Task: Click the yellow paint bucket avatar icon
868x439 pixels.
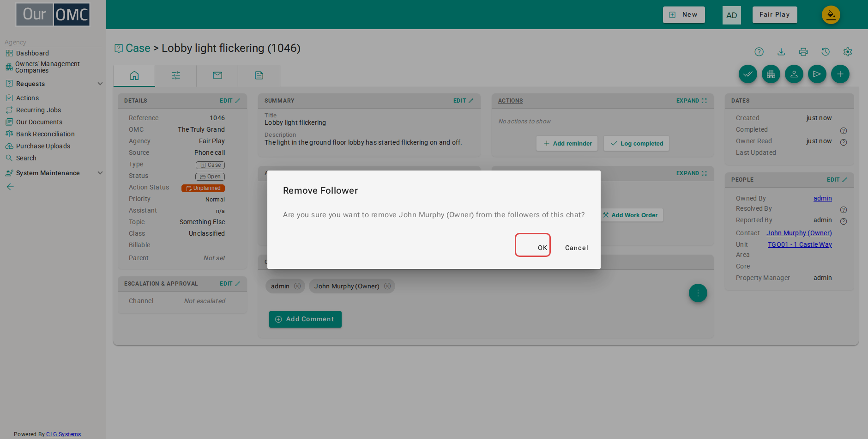Action: pyautogui.click(x=831, y=15)
